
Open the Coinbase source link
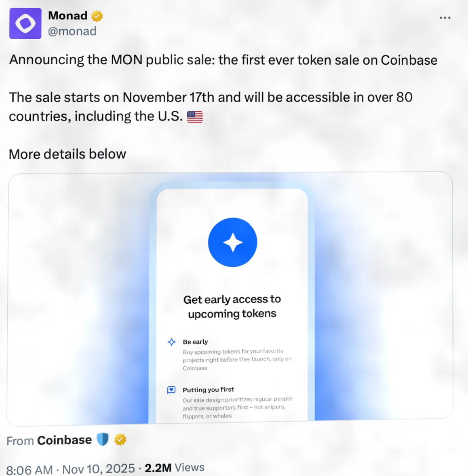(x=64, y=440)
